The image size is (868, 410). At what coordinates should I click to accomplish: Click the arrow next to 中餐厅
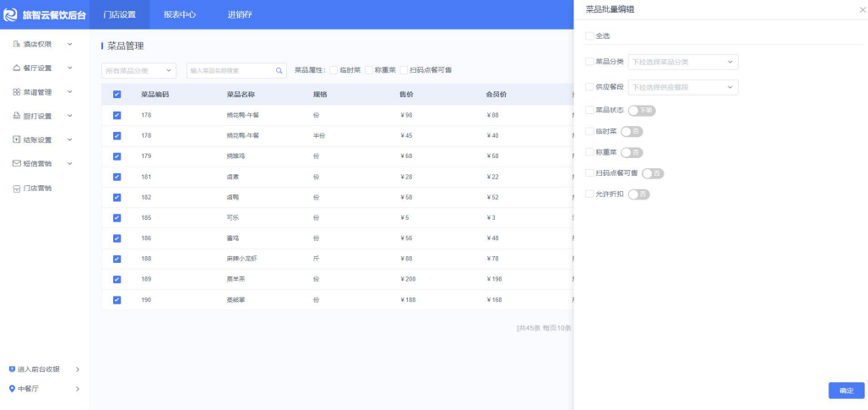[78, 389]
